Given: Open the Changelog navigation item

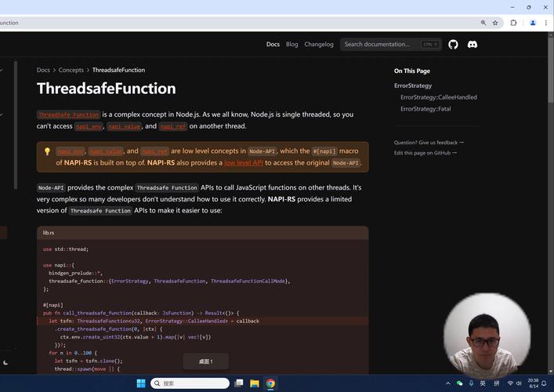Looking at the screenshot, I should [319, 45].
